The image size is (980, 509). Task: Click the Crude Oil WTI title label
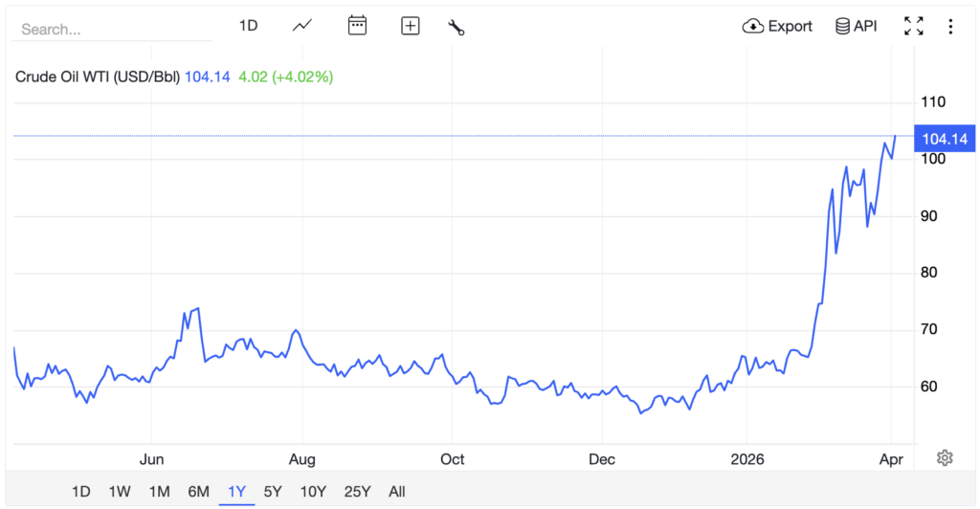pos(98,77)
